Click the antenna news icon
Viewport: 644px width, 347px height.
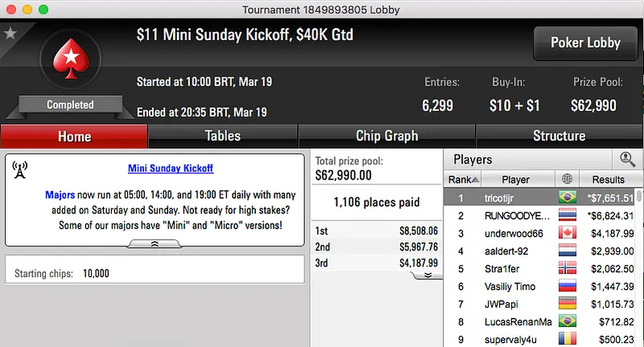click(x=21, y=170)
